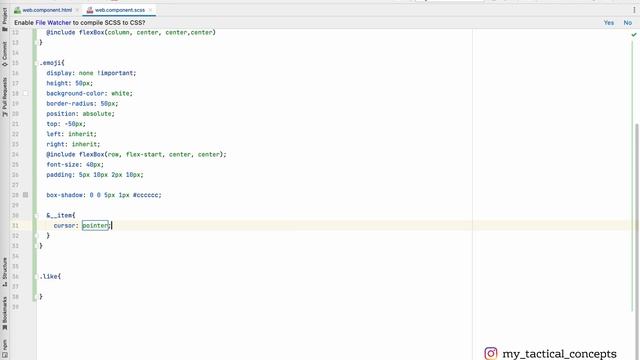Click the web.component.scss file icon
The width and height of the screenshot is (640, 360).
[90, 10]
